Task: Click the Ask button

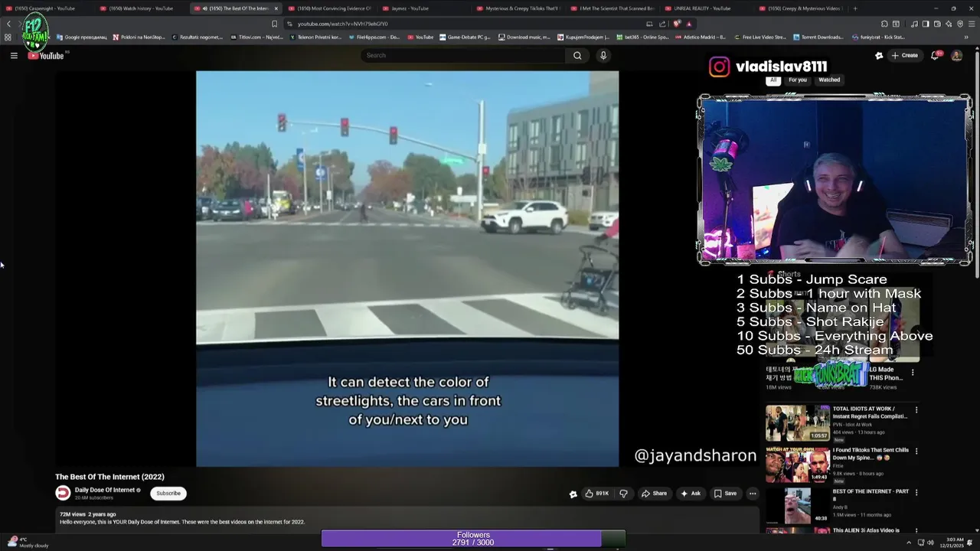Action: 691,494
